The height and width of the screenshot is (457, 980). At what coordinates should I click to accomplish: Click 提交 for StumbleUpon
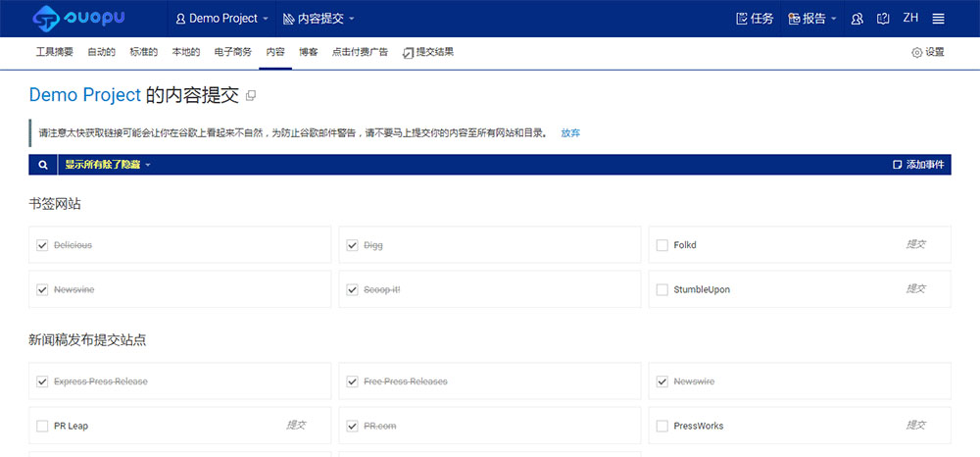pyautogui.click(x=916, y=289)
